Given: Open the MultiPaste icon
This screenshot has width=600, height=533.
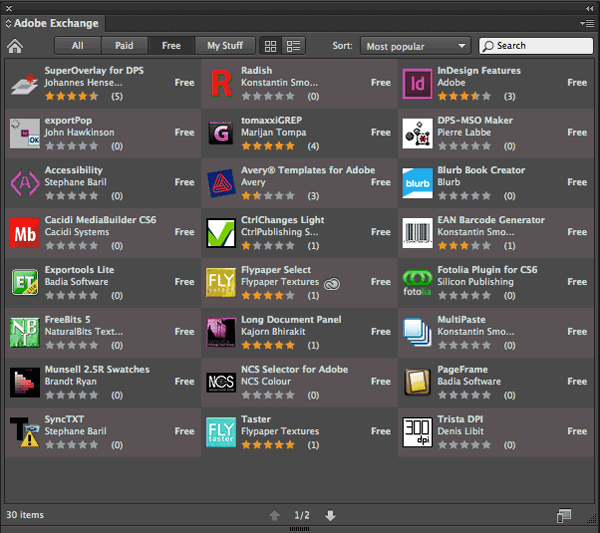Looking at the screenshot, I should [417, 333].
